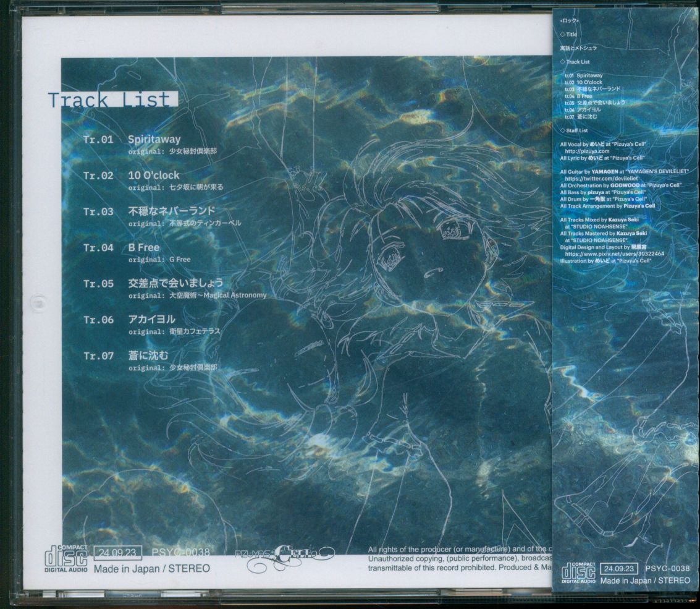This screenshot has height=609, width=700.
Task: Click "original: 衛星カフェテラス" line
Action: tap(174, 331)
